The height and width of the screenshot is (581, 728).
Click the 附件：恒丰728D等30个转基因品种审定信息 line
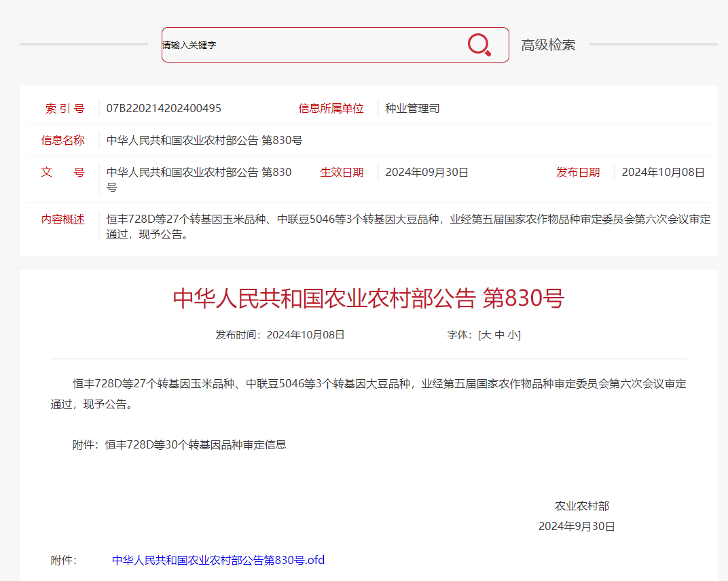179,445
